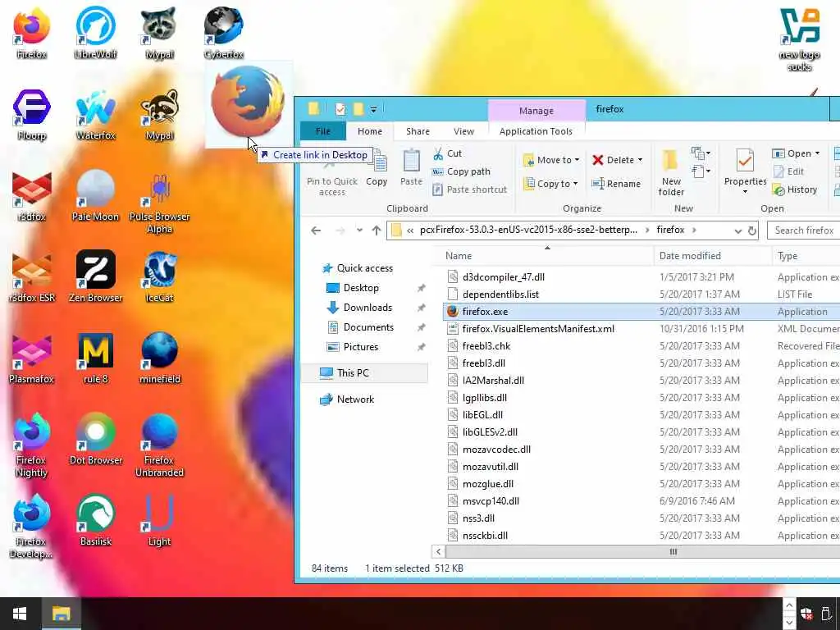
Task: Select the r3dfox ESR icon
Action: point(31,277)
